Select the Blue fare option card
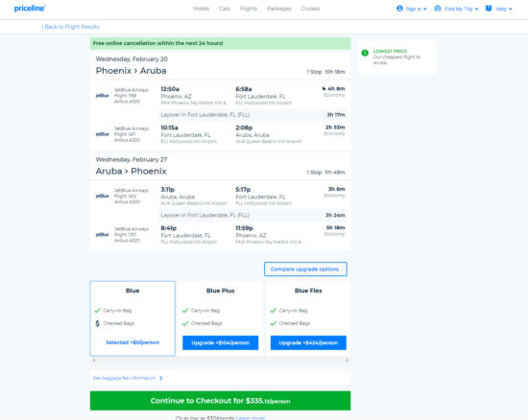Viewport: 528px width, 420px height. click(132, 318)
